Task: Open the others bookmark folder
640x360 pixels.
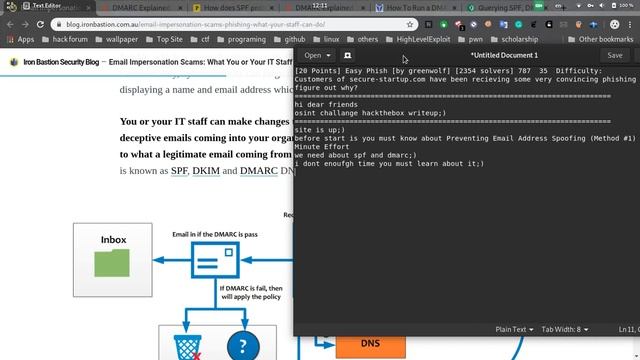Action: tap(362, 40)
